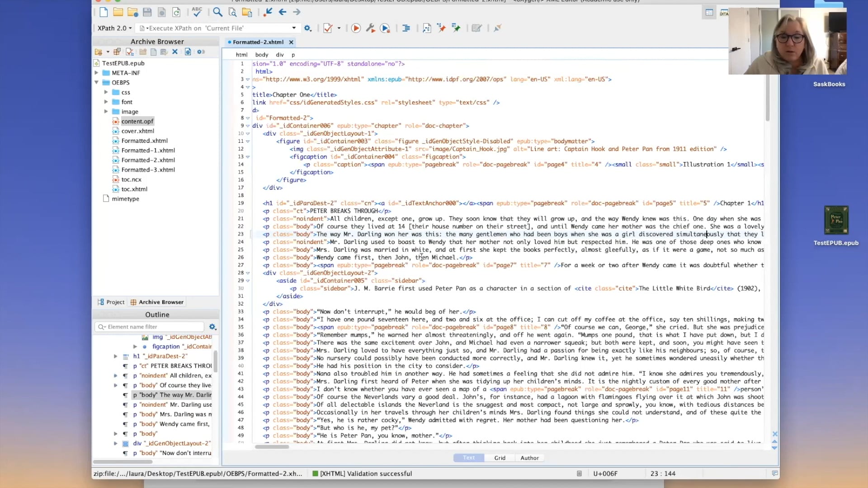Run the spell check tool
The image size is (868, 488).
pos(197,12)
